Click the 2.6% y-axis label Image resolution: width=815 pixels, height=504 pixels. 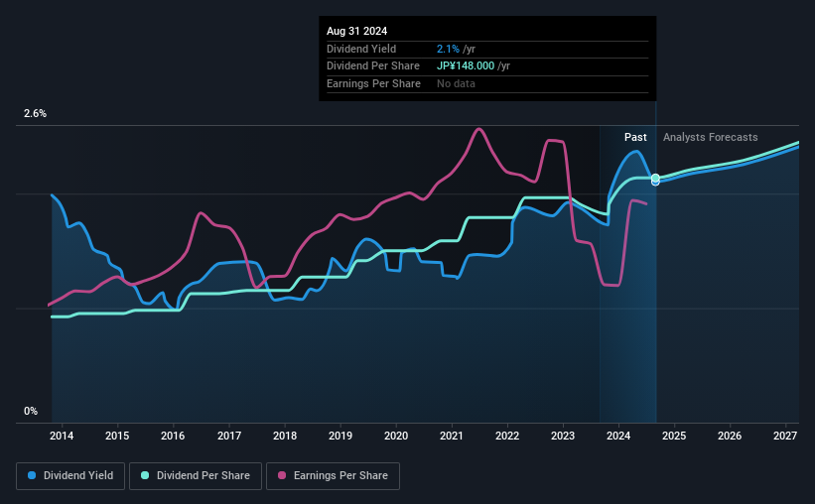click(x=35, y=113)
